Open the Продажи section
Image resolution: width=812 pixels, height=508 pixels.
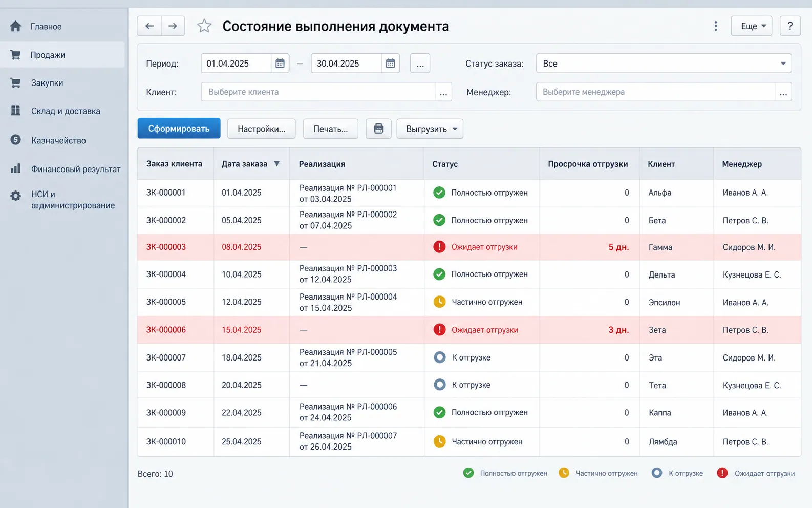tap(62, 55)
